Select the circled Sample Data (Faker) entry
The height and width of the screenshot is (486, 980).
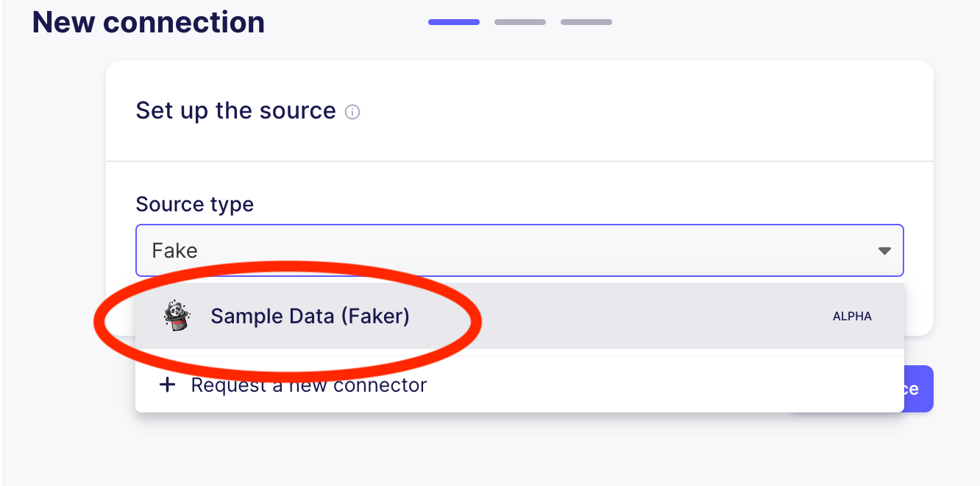[309, 316]
